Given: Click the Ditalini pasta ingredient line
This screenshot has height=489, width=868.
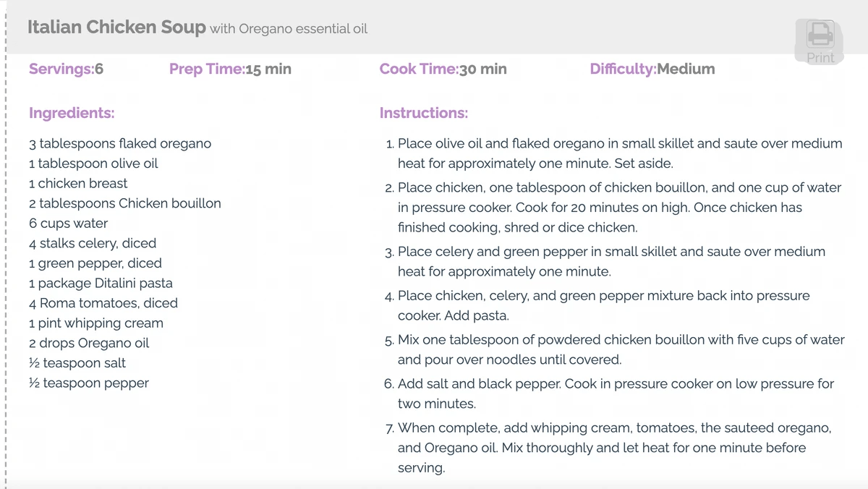Looking at the screenshot, I should tap(101, 284).
